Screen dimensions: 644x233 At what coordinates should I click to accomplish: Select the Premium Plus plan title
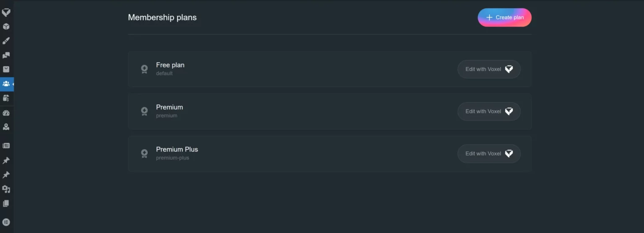(x=177, y=149)
